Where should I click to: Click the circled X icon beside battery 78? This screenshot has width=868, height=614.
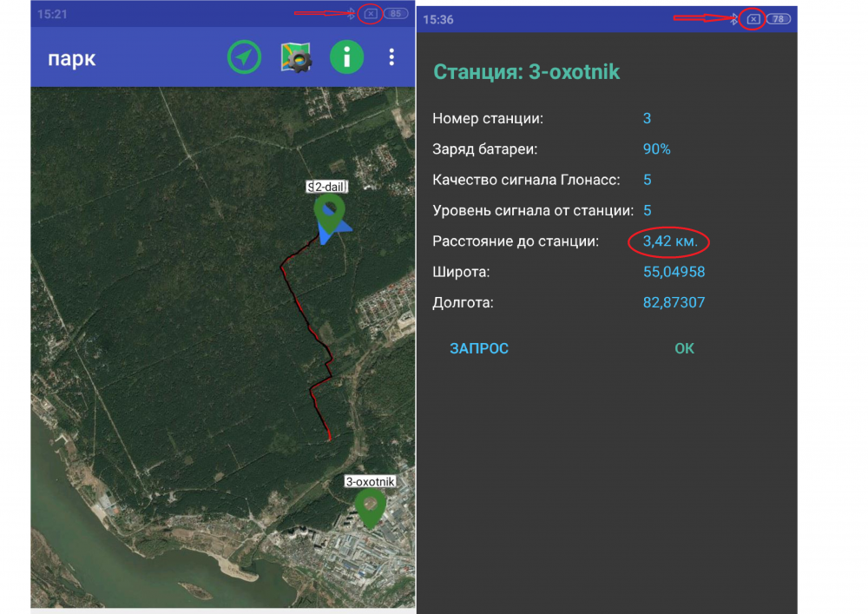pos(753,18)
